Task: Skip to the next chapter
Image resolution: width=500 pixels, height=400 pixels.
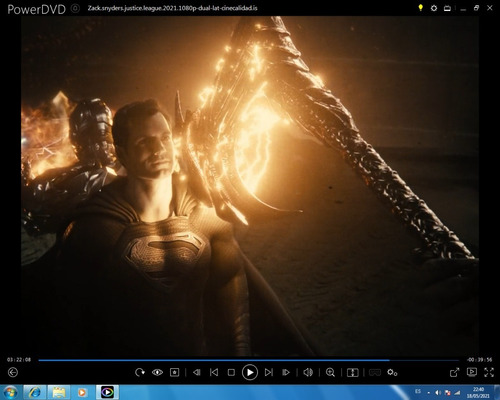Action: 269,372
